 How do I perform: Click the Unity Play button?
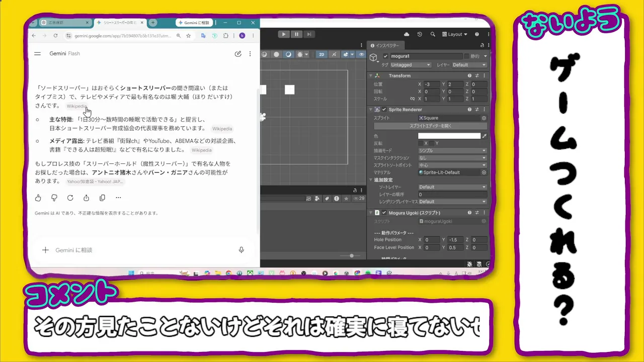(x=284, y=34)
